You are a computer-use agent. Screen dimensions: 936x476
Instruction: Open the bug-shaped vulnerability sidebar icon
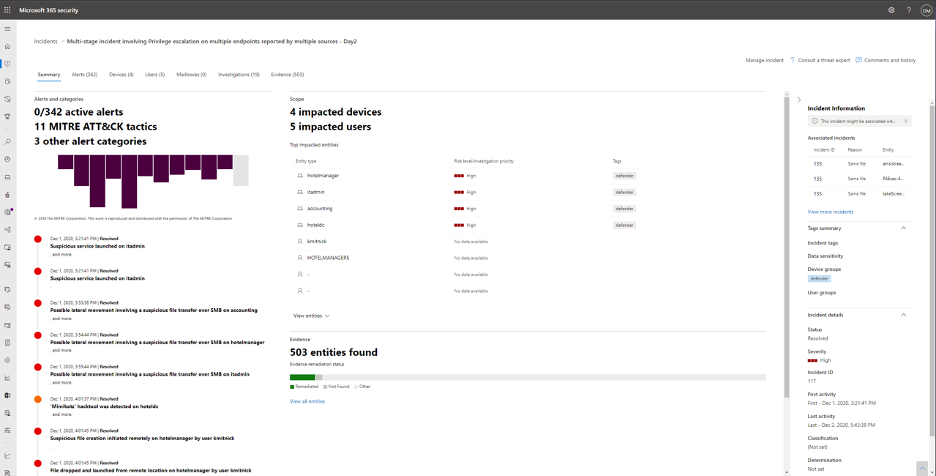7,194
